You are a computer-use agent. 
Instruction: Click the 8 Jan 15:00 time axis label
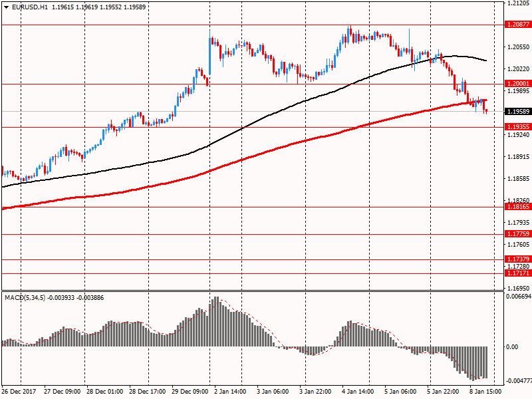[485, 392]
